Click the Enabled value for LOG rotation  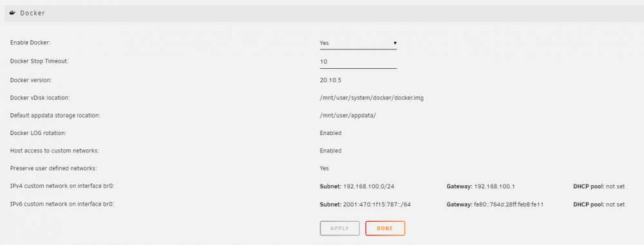click(330, 133)
